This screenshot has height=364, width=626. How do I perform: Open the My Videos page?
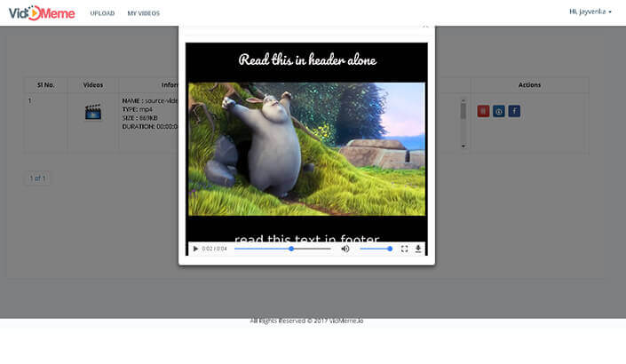(143, 13)
